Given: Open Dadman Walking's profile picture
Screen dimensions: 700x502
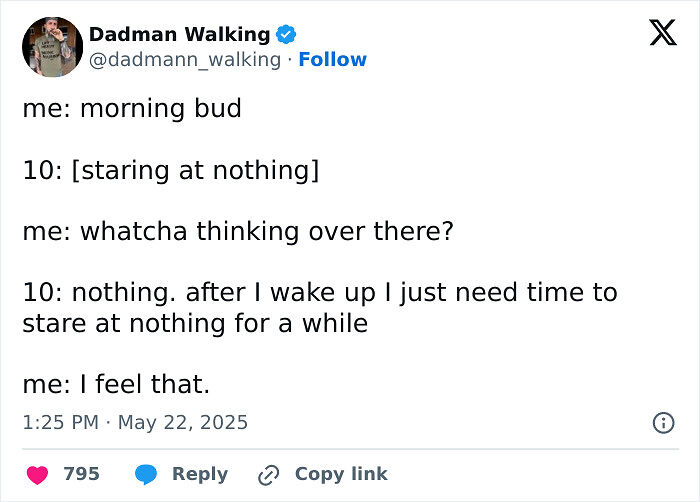Looking at the screenshot, I should [x=51, y=46].
